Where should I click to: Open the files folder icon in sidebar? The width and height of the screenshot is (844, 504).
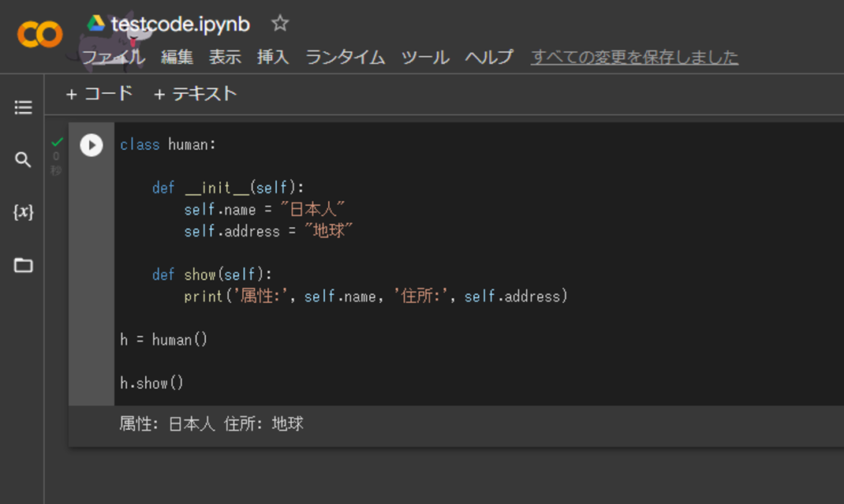coord(23,265)
